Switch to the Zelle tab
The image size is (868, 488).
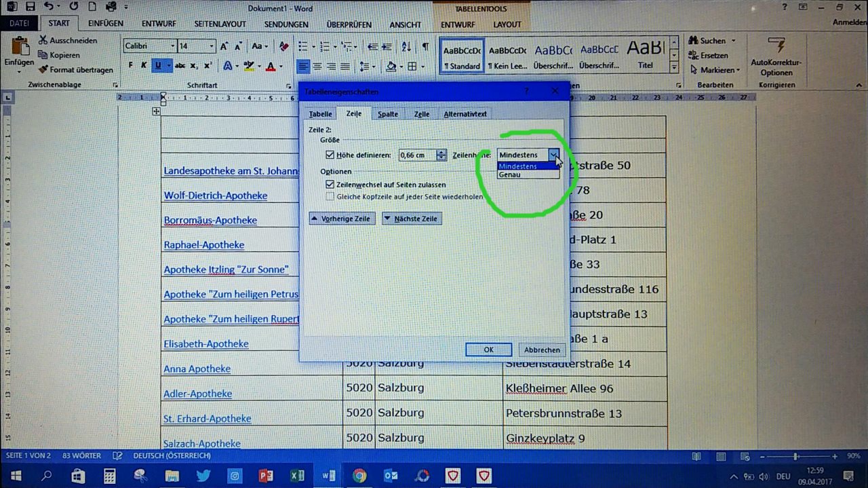pos(422,114)
